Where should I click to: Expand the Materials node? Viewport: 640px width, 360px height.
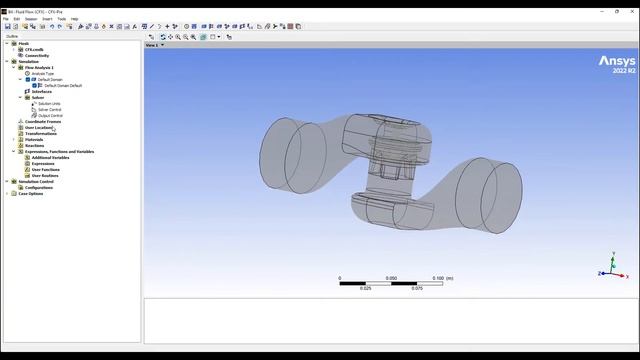point(13,140)
